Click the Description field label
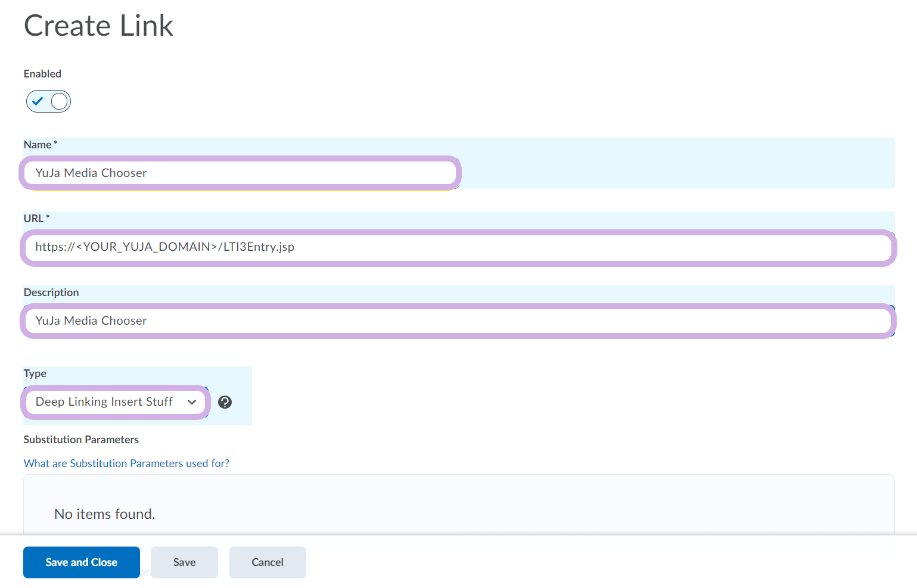917x588 pixels. [51, 293]
